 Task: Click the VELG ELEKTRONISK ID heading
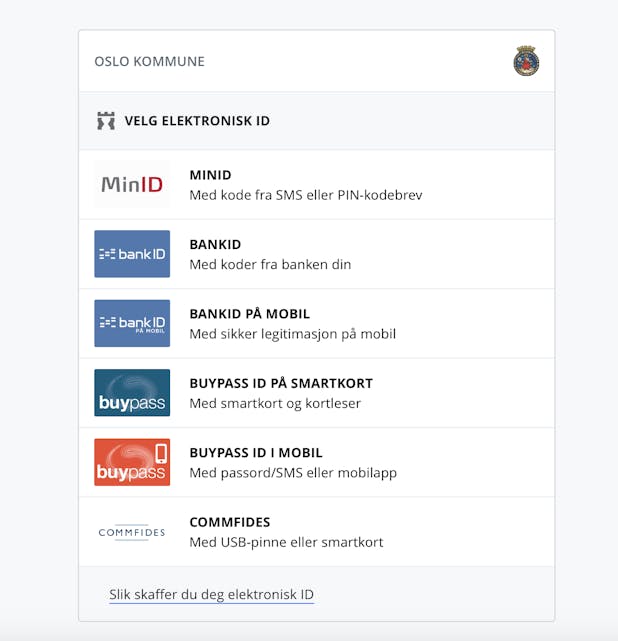pos(197,121)
